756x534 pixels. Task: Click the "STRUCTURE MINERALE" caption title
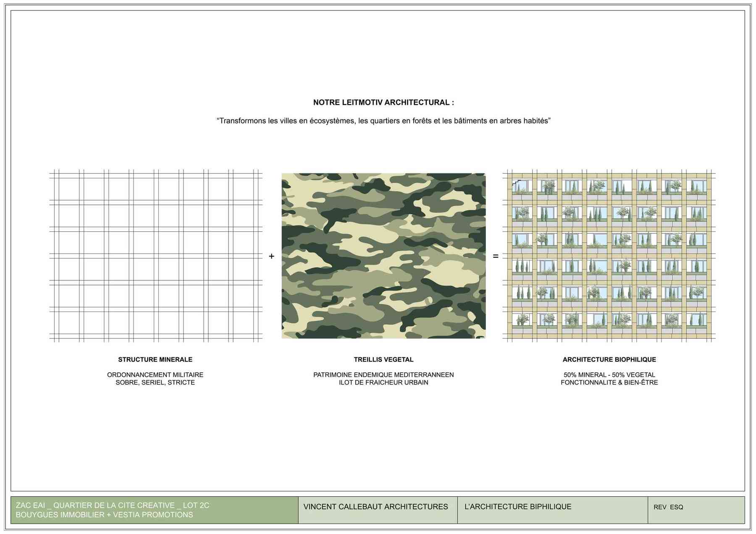coord(155,360)
